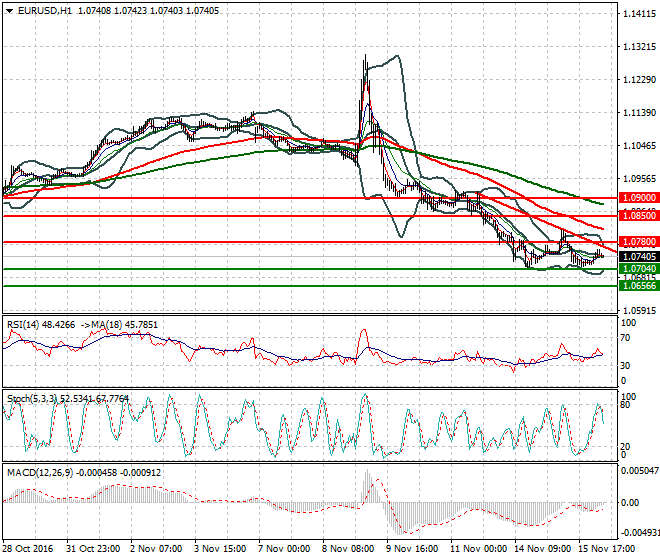The width and height of the screenshot is (660, 560).
Task: Click the 1.12290 price scale value
Action: click(639, 80)
